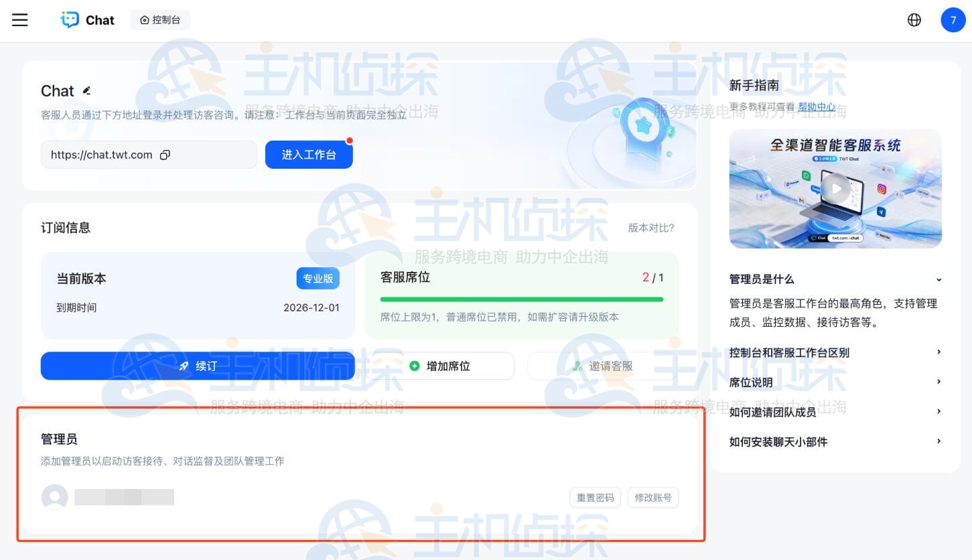Click the 新手指南 heading
This screenshot has height=560, width=972.
click(x=754, y=85)
